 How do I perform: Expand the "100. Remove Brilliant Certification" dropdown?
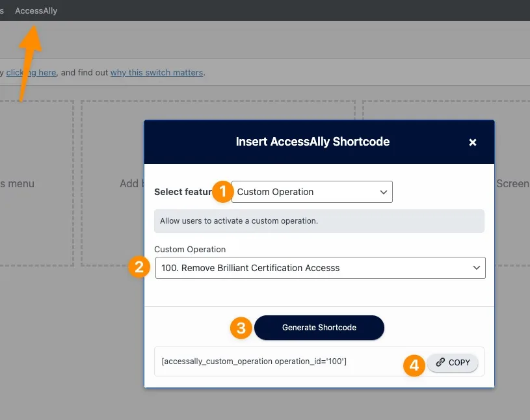[x=320, y=267]
